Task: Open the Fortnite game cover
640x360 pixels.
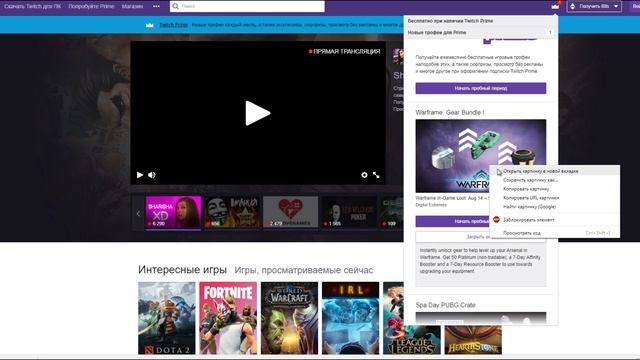Action: tap(228, 318)
